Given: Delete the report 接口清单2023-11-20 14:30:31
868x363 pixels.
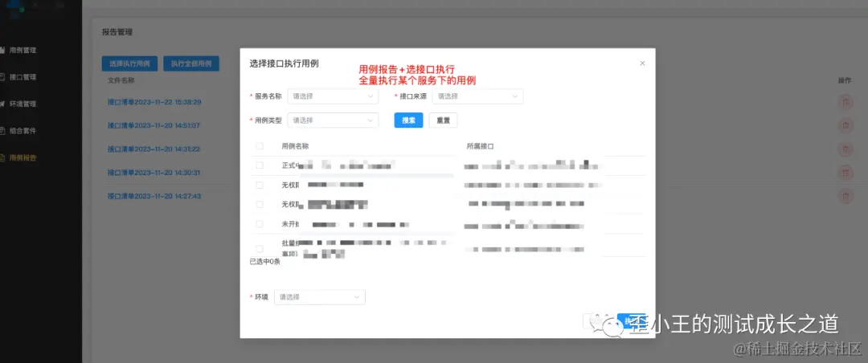Looking at the screenshot, I should (845, 173).
